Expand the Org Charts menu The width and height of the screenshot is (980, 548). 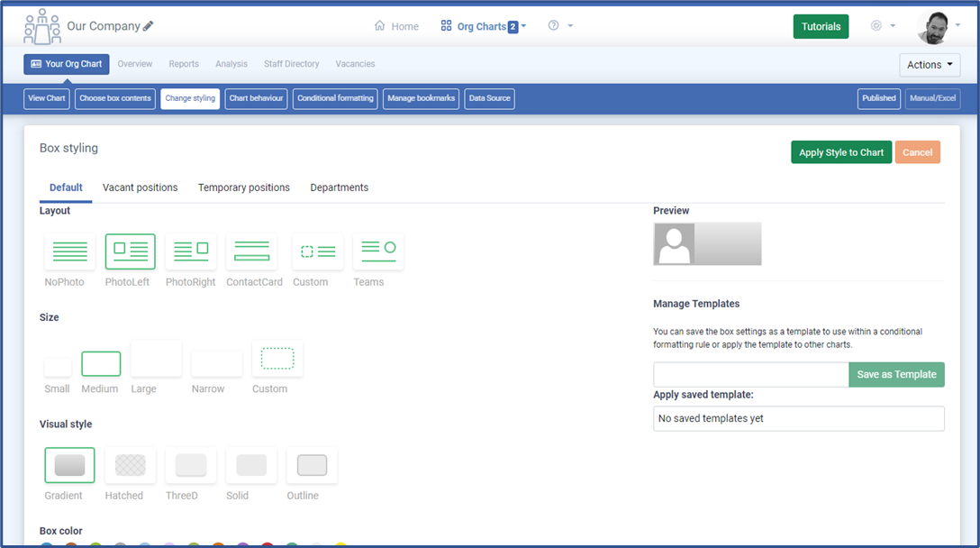483,26
